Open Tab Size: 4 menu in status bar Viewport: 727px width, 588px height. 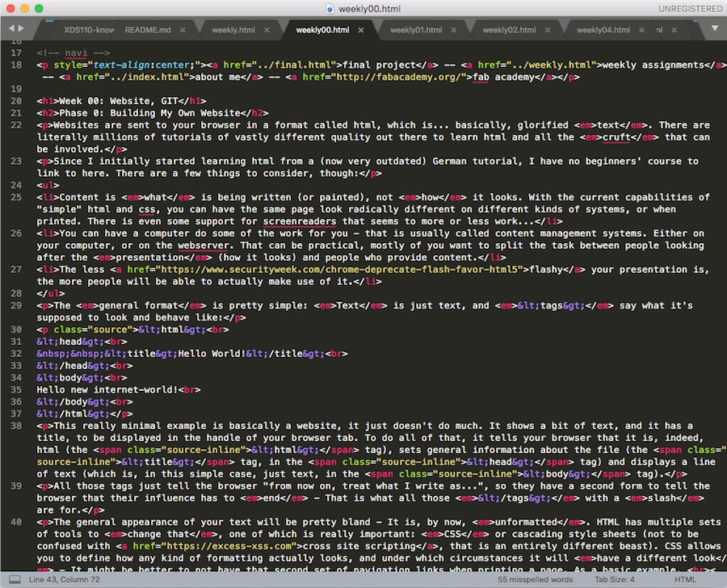click(615, 579)
